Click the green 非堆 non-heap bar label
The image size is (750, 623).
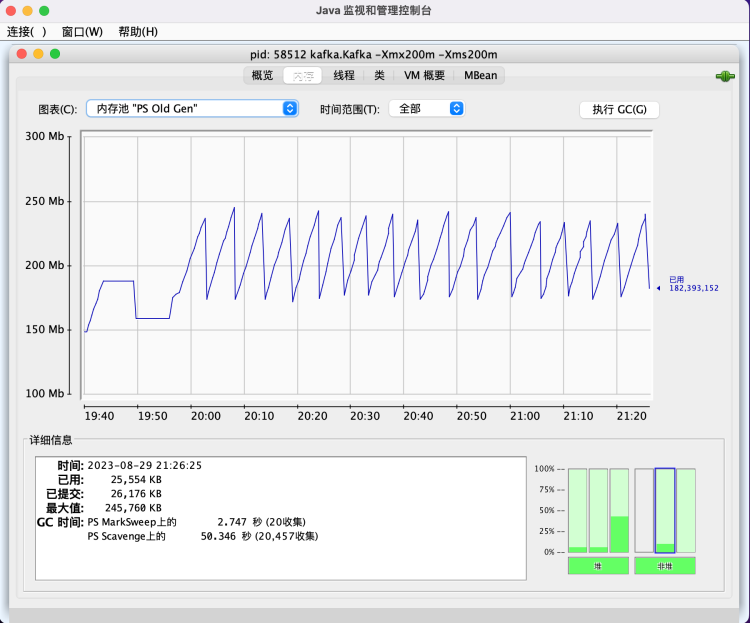point(665,566)
